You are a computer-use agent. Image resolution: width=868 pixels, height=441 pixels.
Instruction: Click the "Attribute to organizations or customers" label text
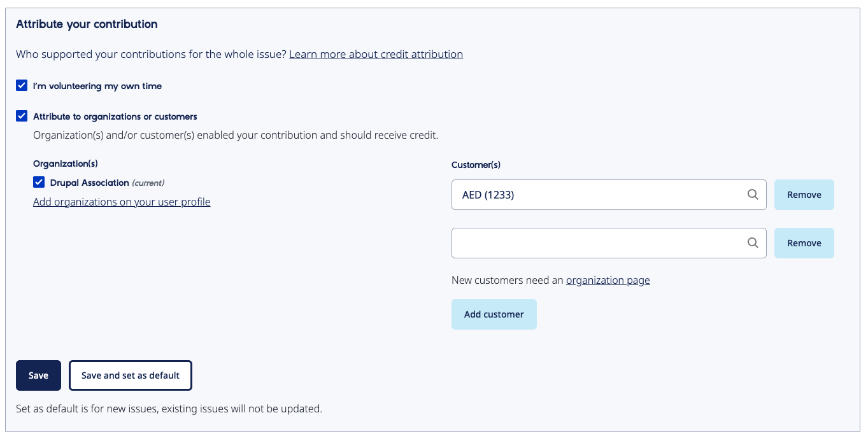115,116
